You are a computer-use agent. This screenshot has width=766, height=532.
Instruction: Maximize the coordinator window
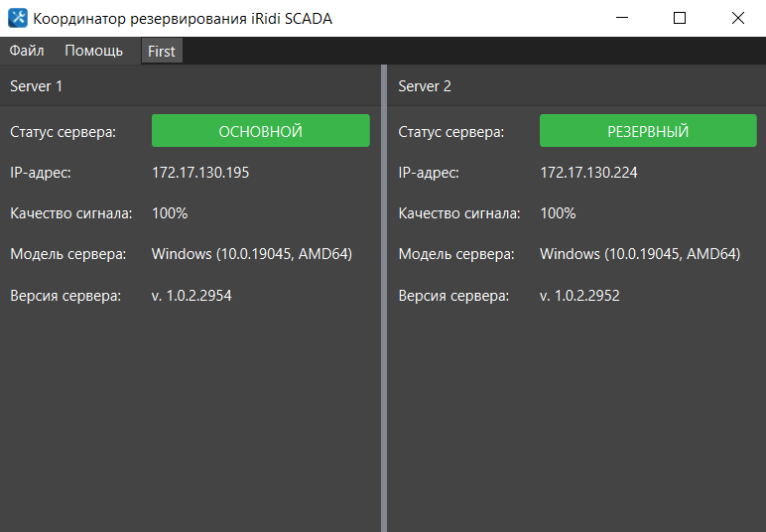[680, 18]
